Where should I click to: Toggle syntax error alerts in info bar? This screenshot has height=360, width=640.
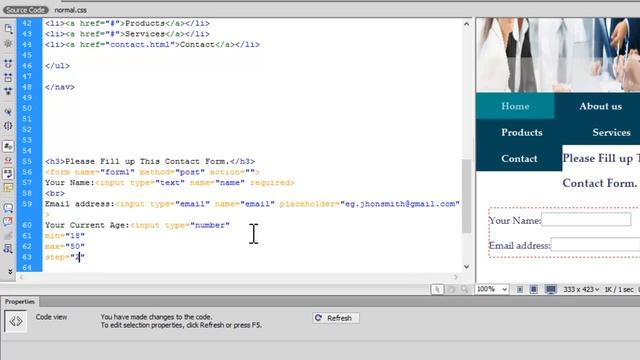pos(8,187)
